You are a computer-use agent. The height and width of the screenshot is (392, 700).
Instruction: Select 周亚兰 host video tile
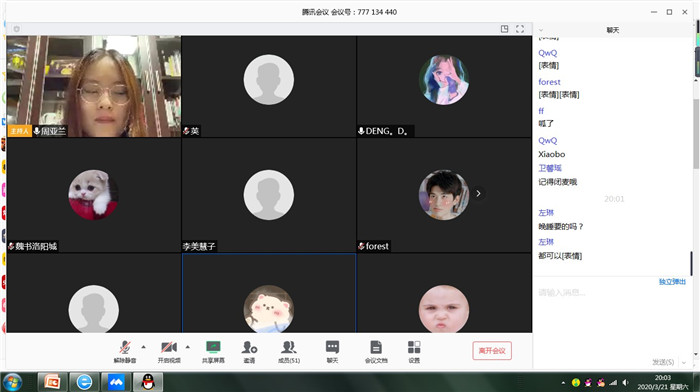point(94,87)
